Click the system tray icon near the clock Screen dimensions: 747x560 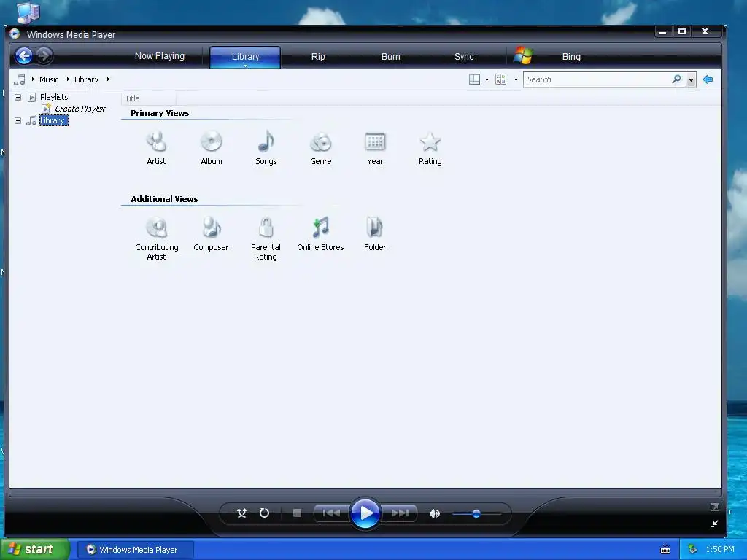[x=692, y=550]
